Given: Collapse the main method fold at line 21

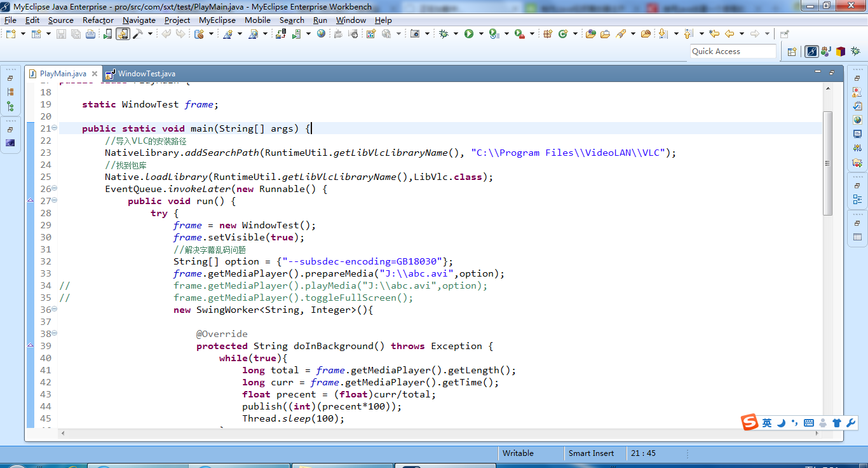Looking at the screenshot, I should (x=55, y=128).
